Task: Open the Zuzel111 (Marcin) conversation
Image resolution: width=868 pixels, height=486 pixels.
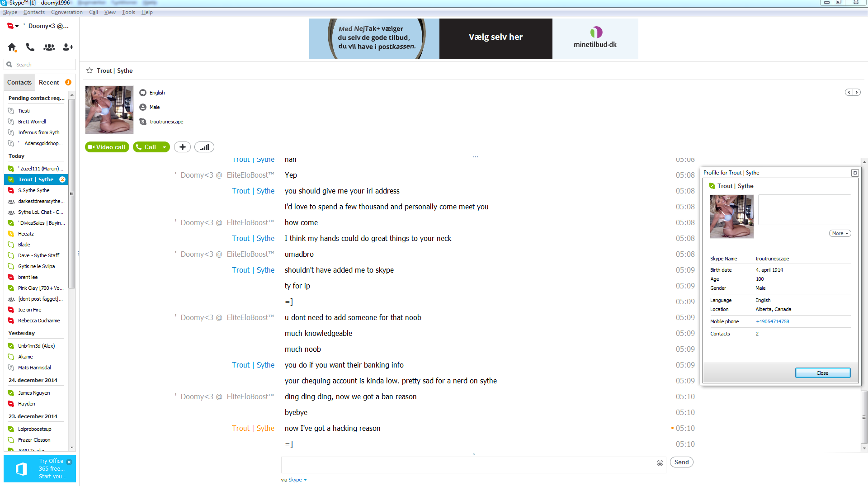Action: pos(36,169)
